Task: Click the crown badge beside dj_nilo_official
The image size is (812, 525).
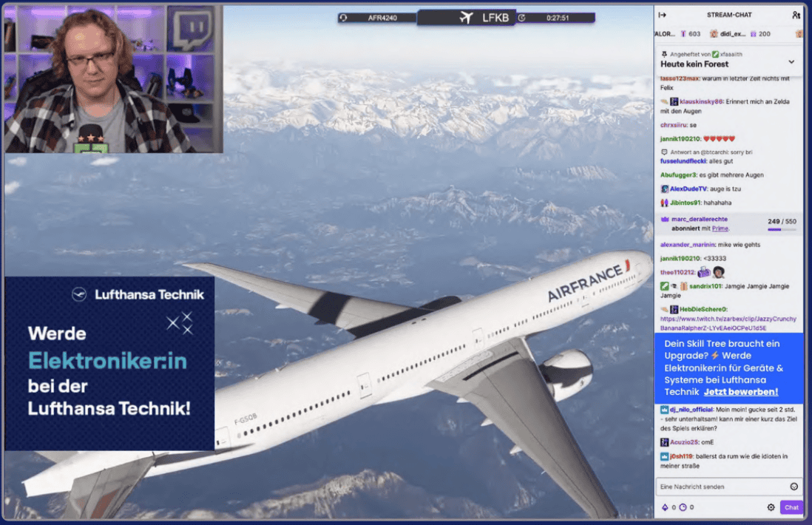Action: pos(664,410)
